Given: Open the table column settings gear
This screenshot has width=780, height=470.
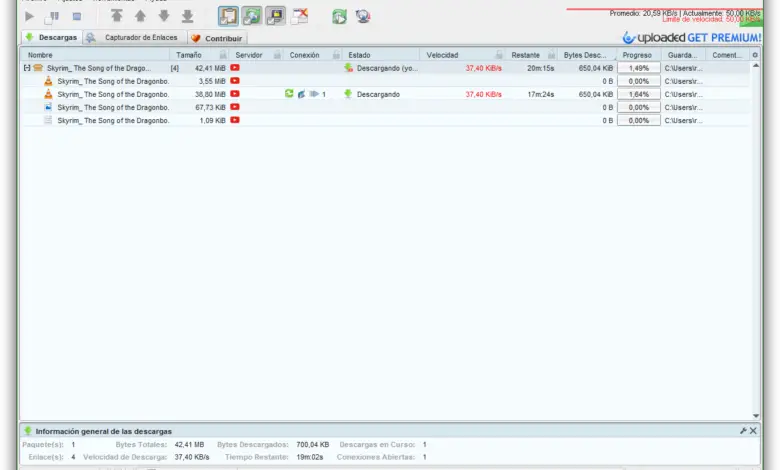Looking at the screenshot, I should [x=755, y=55].
